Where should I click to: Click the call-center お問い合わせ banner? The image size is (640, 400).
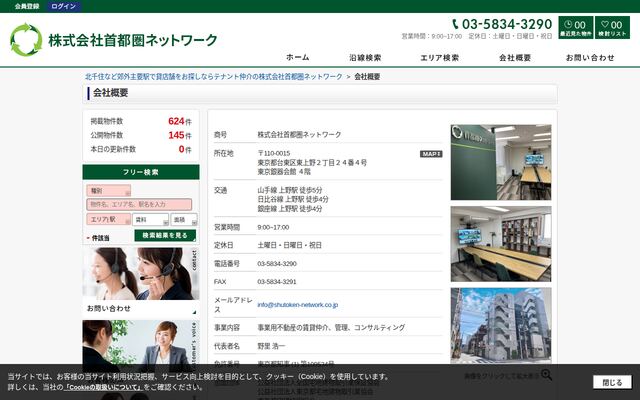pos(141,273)
